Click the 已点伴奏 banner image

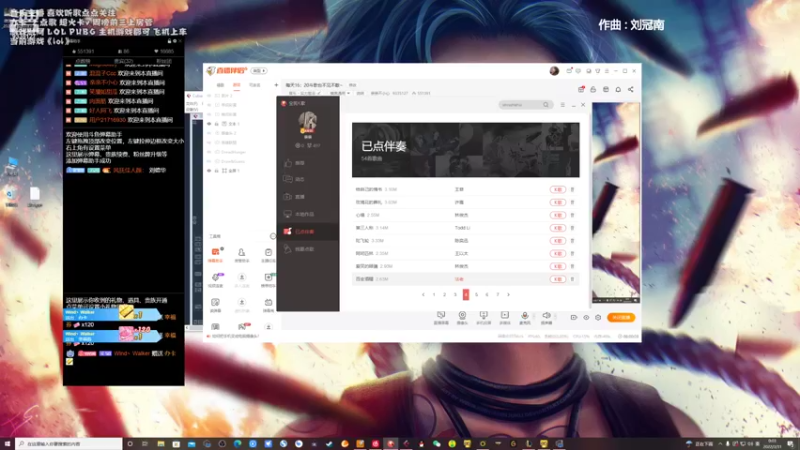coord(465,150)
